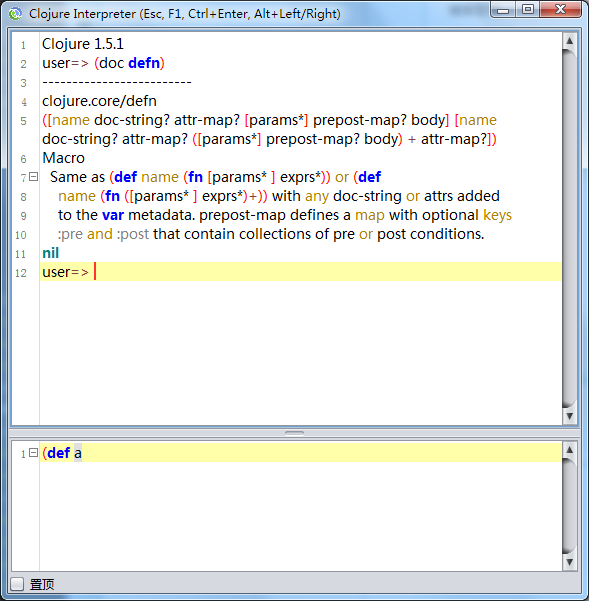Click the "nil" result on line 11
Screen dimensions: 589x601
(50, 253)
